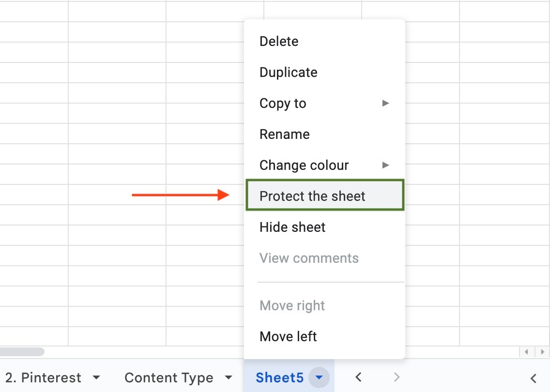Open the Copy to submenu
Screen dimensions: 550x392
pos(283,104)
